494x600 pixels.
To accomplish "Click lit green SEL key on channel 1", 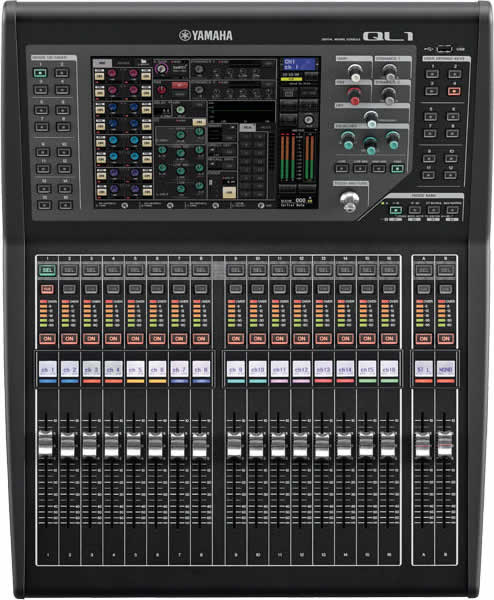I will click(x=47, y=270).
